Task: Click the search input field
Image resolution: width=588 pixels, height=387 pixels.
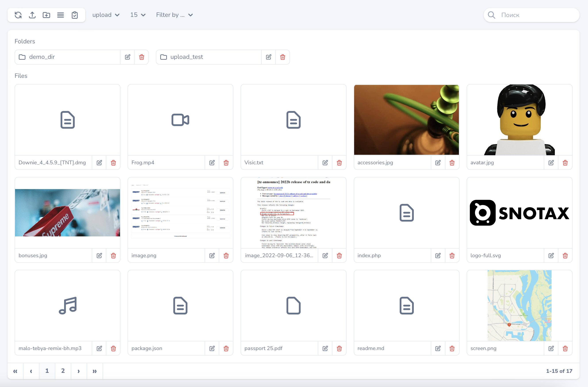Action: pyautogui.click(x=536, y=15)
